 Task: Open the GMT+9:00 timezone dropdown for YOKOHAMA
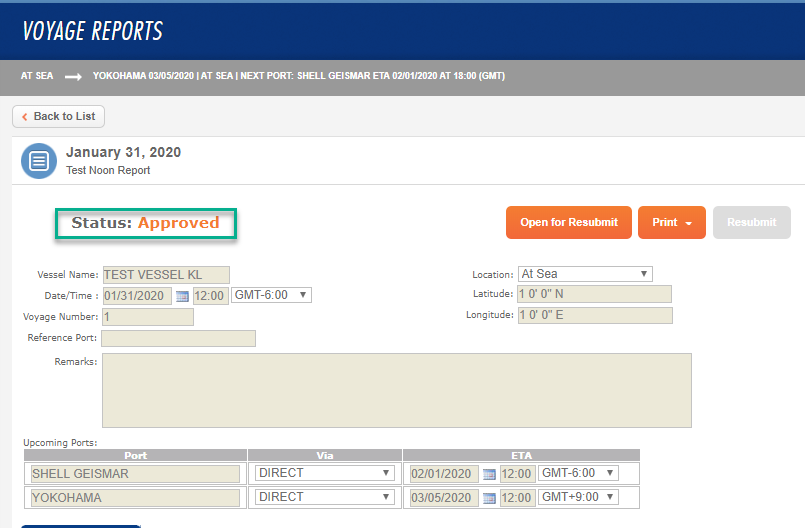pyautogui.click(x=578, y=497)
